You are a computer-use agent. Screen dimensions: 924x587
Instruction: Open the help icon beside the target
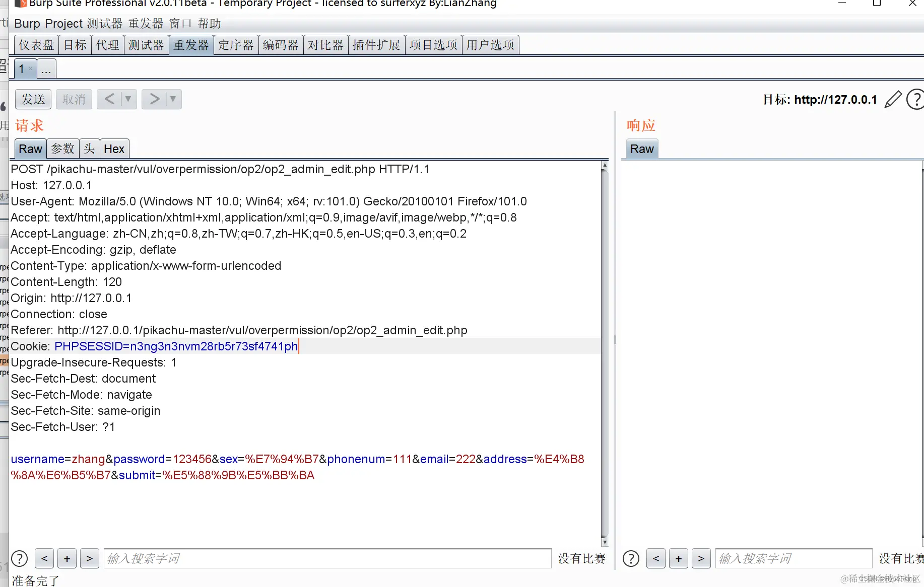point(915,99)
